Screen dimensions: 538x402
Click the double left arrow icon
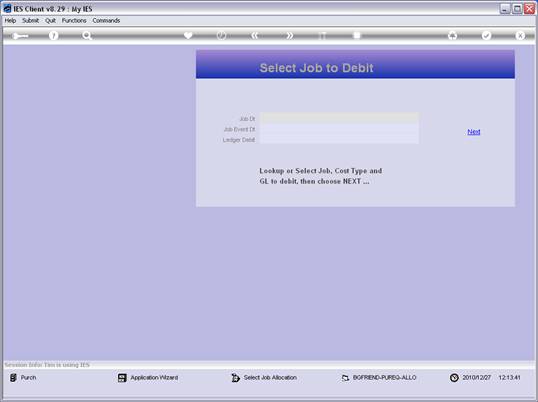255,35
